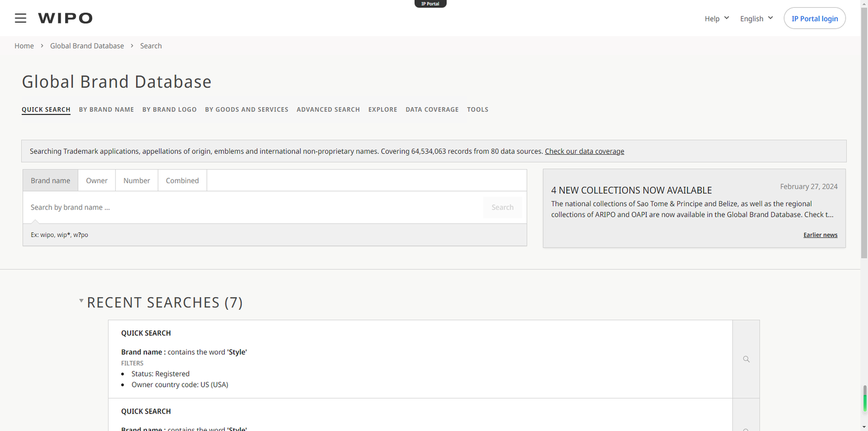Click the Recent Searches (7) heading
868x431 pixels.
click(x=165, y=303)
